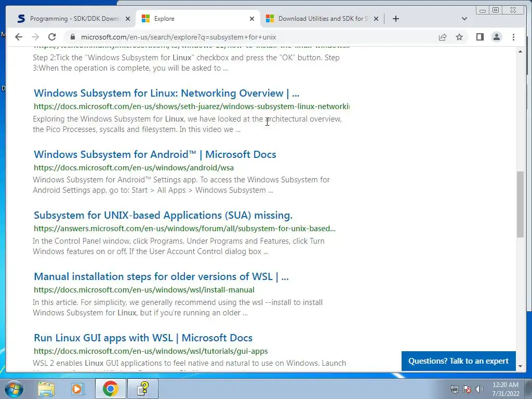Click text "In the Control Panel window, click Programs"
The image size is (532, 399).
tap(109, 241)
